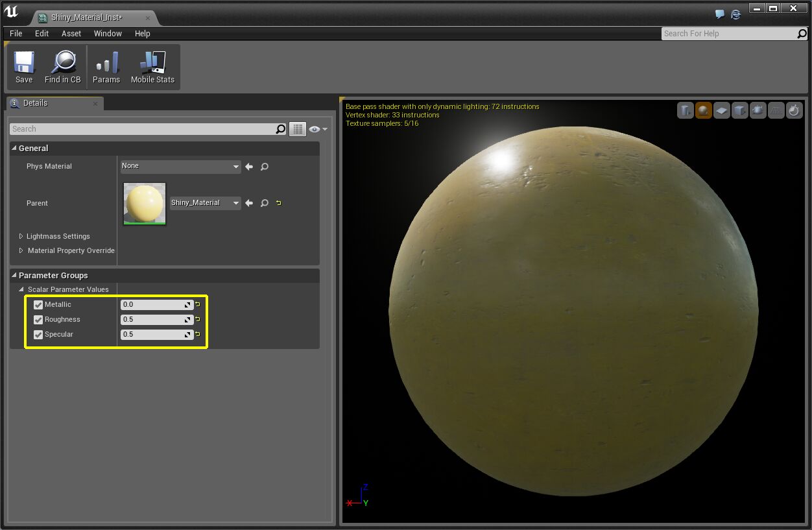Viewport: 812px width, 530px height.
Task: Expand the Lightmass Settings section
Action: 21,236
